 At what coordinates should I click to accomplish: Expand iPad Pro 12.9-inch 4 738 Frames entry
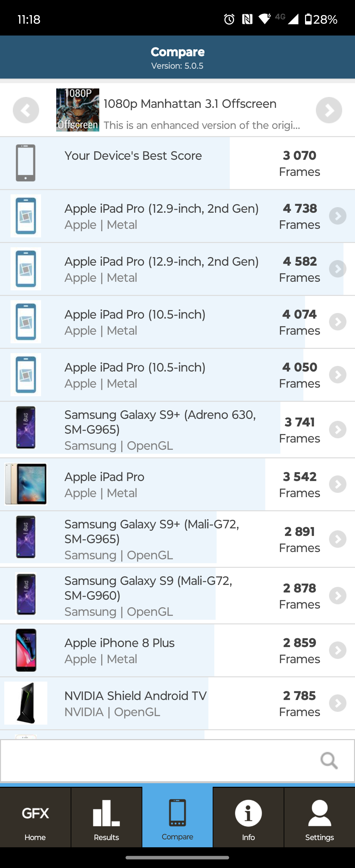click(x=338, y=216)
